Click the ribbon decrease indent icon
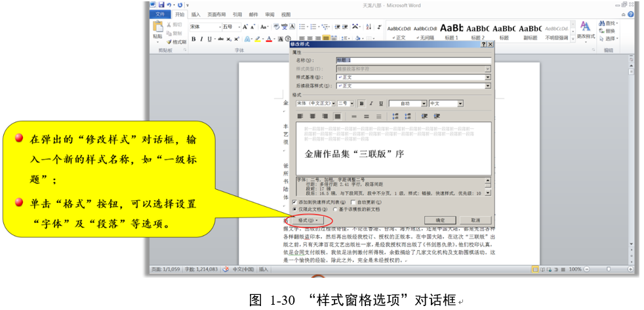The height and width of the screenshot is (310, 644). [x=337, y=27]
